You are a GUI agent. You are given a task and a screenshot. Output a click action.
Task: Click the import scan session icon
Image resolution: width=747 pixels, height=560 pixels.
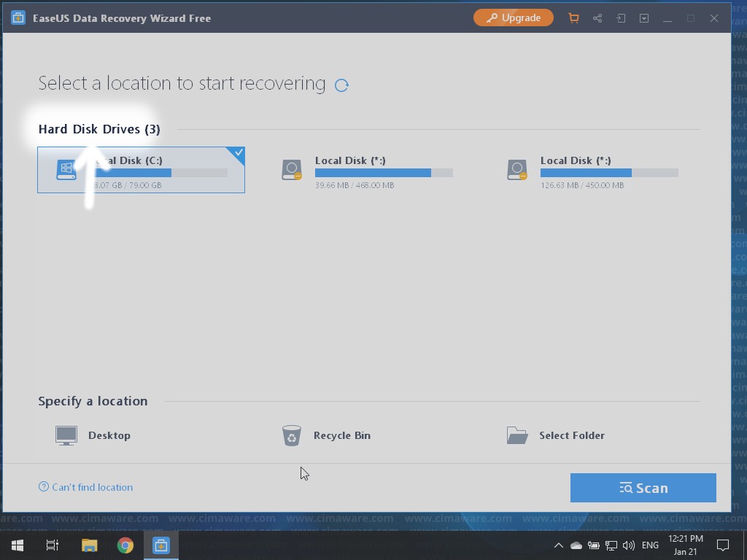621,18
